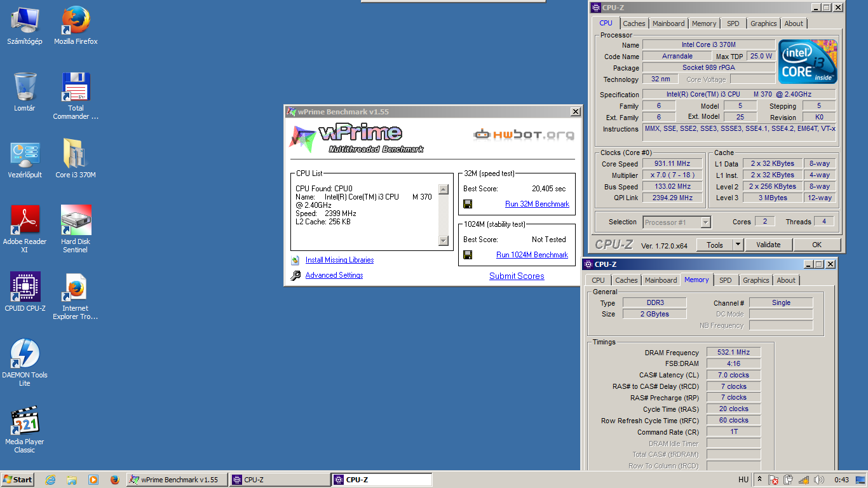The image size is (868, 488).
Task: Open Graphics tab in upper CPU-Z window
Action: (x=763, y=24)
